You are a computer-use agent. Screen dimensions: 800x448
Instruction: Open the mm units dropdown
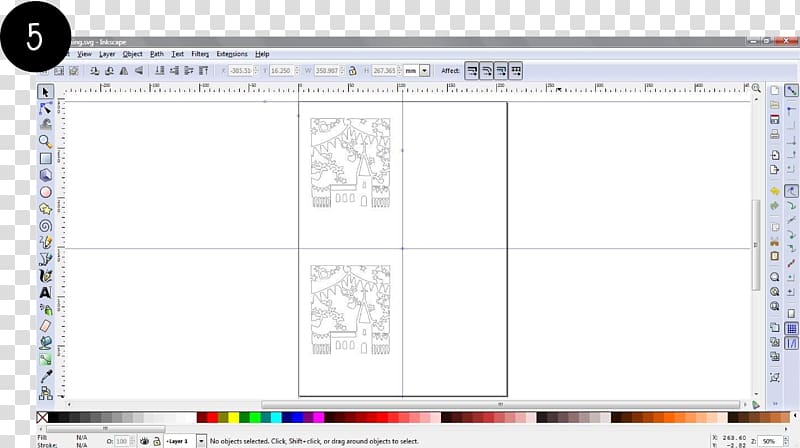[x=425, y=71]
